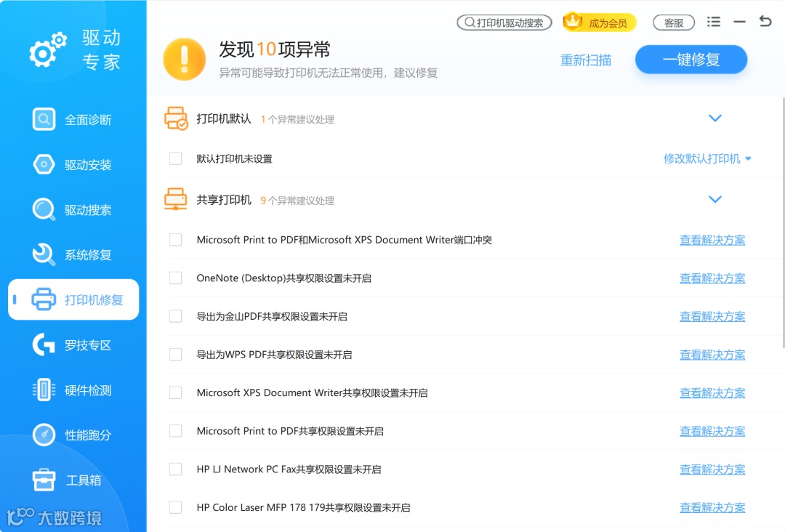This screenshot has height=532, width=785.
Task: Check the Microsoft XPS Document Writer共享权限 checkbox
Action: coord(176,392)
